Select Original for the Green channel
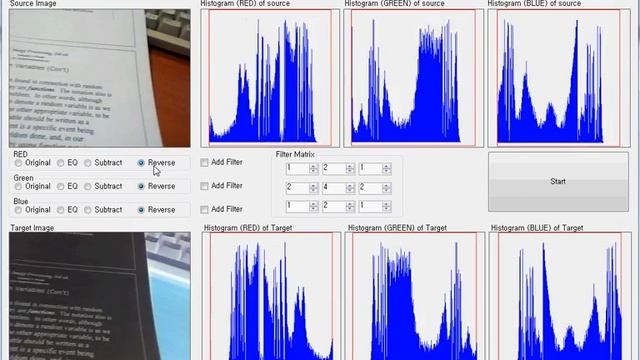Image resolution: width=640 pixels, height=360 pixels. 33,187
